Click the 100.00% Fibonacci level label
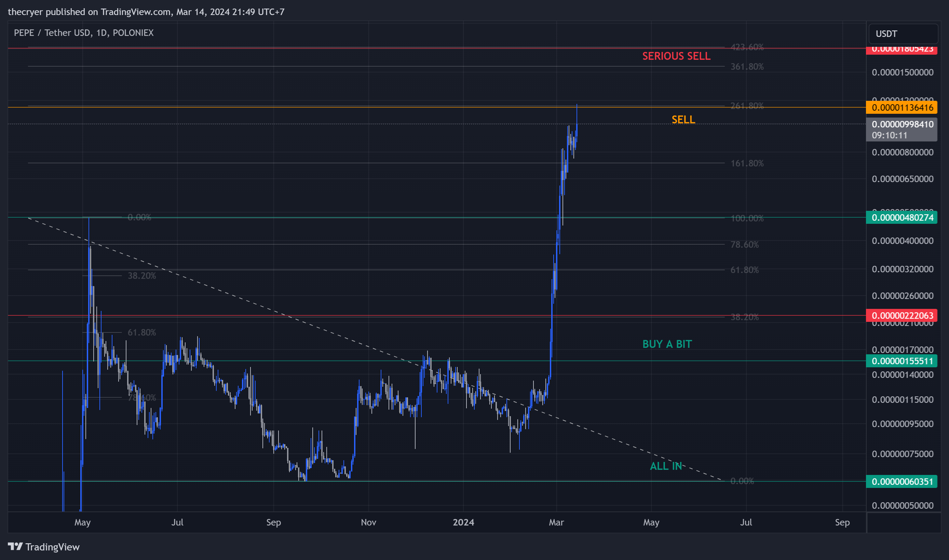This screenshot has height=560, width=949. point(747,218)
